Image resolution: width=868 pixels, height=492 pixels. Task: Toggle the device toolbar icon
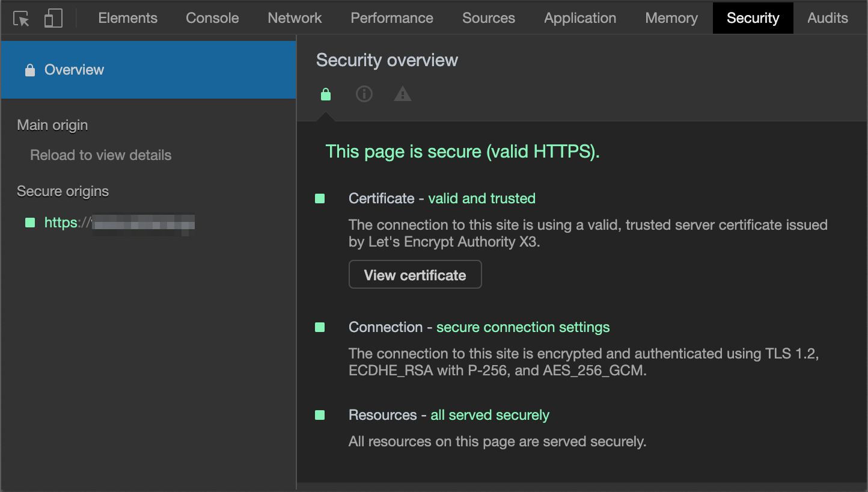(x=53, y=19)
